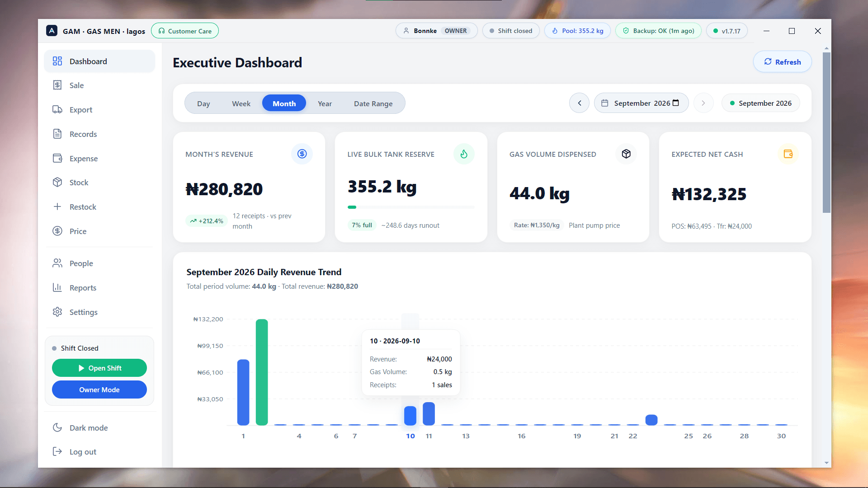Select the Day period tab
This screenshot has width=868, height=488.
click(203, 103)
